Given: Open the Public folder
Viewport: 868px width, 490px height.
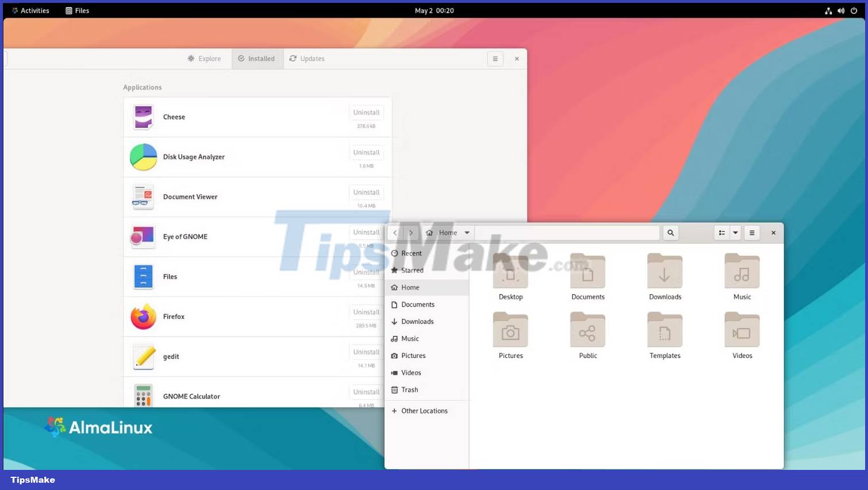Looking at the screenshot, I should pyautogui.click(x=587, y=331).
